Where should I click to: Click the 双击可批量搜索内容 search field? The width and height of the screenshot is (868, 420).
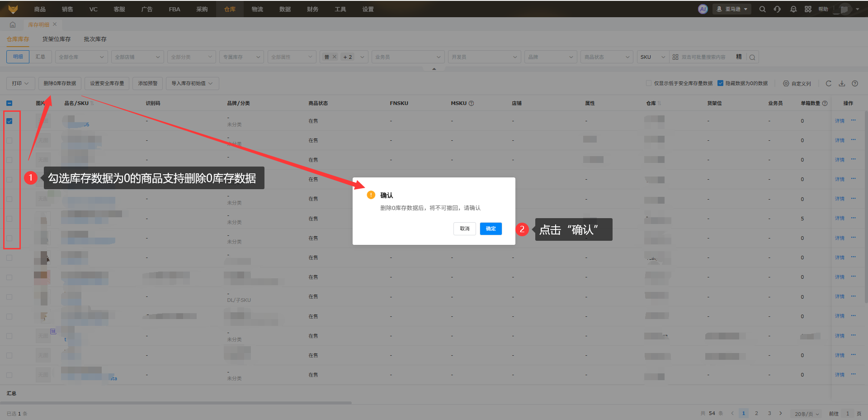click(703, 57)
